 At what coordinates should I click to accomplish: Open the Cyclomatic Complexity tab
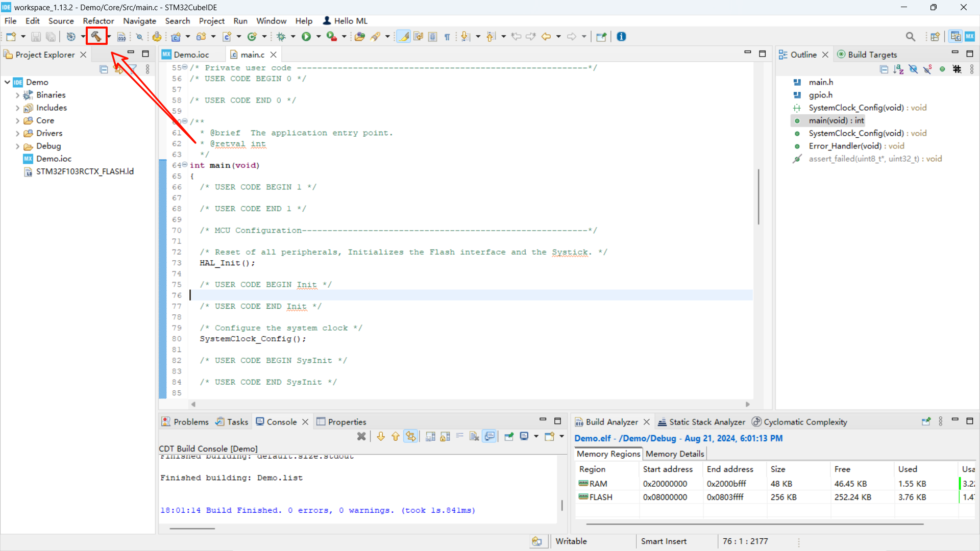pos(799,422)
